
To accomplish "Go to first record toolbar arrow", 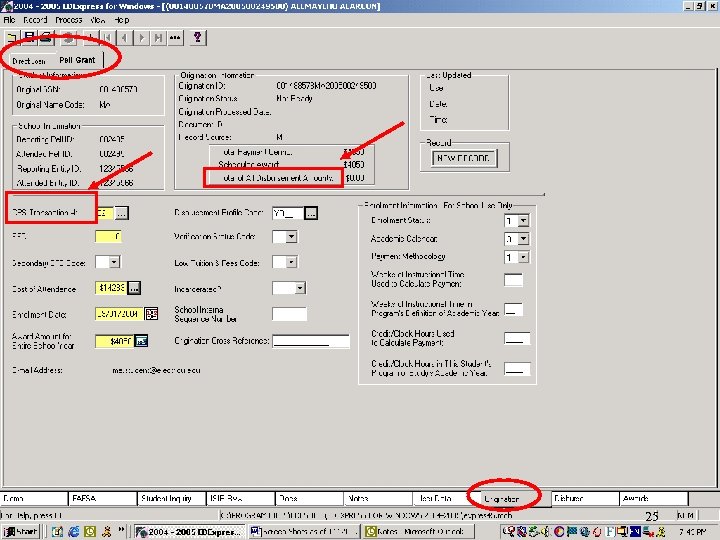I will 107,38.
